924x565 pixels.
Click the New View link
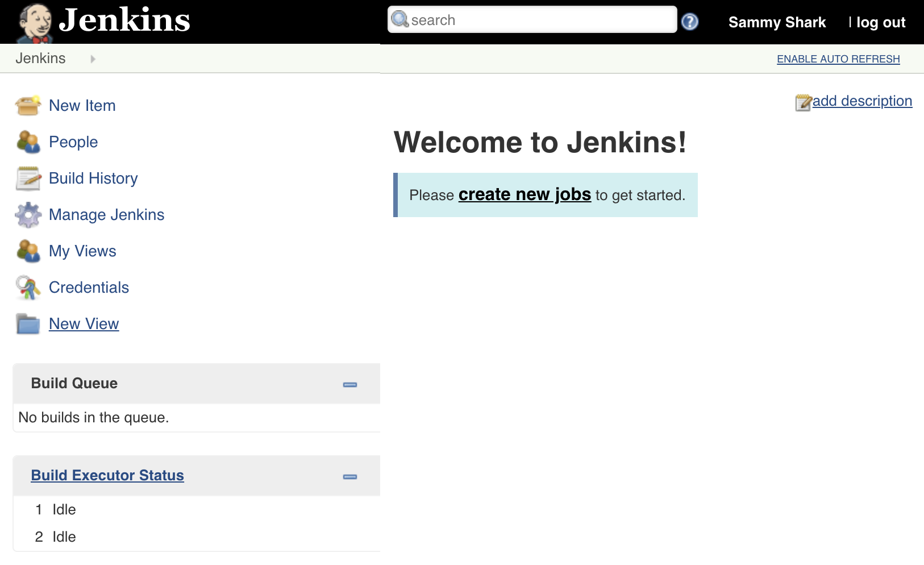click(84, 324)
